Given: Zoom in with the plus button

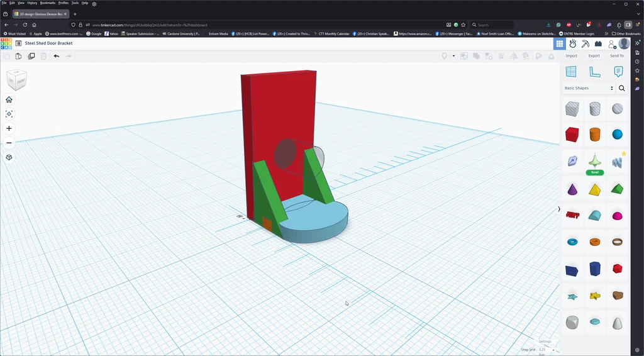Looking at the screenshot, I should (9, 128).
